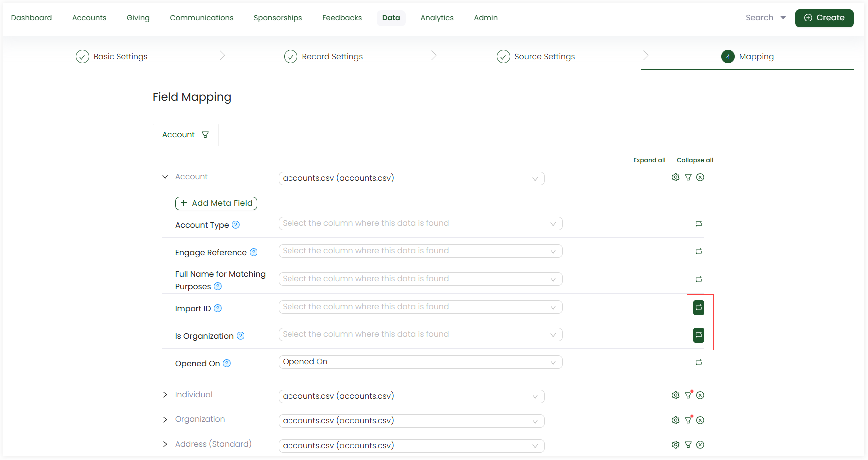Go to Record Settings step
Image resolution: width=868 pixels, height=460 pixels.
coord(323,57)
